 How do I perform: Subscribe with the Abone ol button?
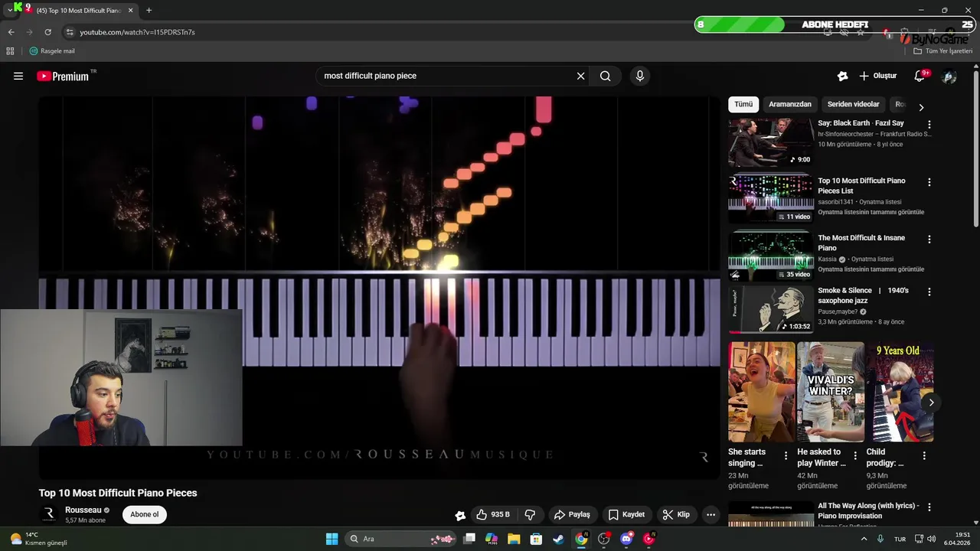(x=145, y=514)
